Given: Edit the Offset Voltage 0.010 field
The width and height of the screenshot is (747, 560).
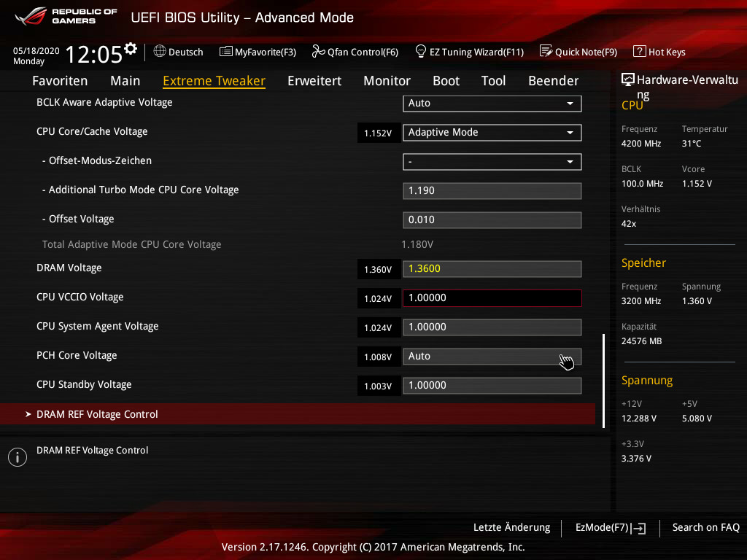Looking at the screenshot, I should (492, 220).
